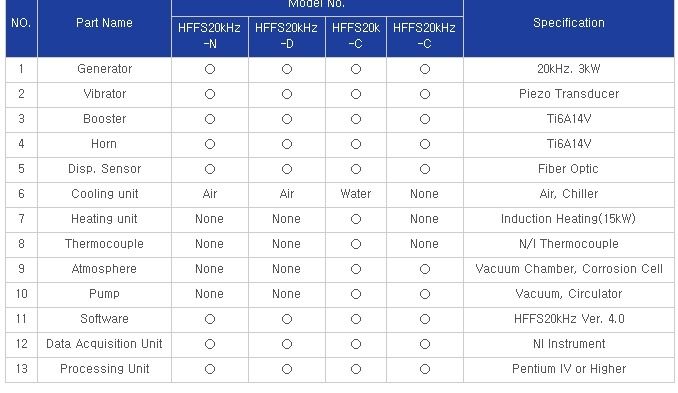678x393 pixels.
Task: Select the HFFS20kHz-D model header
Action: pyautogui.click(x=287, y=36)
